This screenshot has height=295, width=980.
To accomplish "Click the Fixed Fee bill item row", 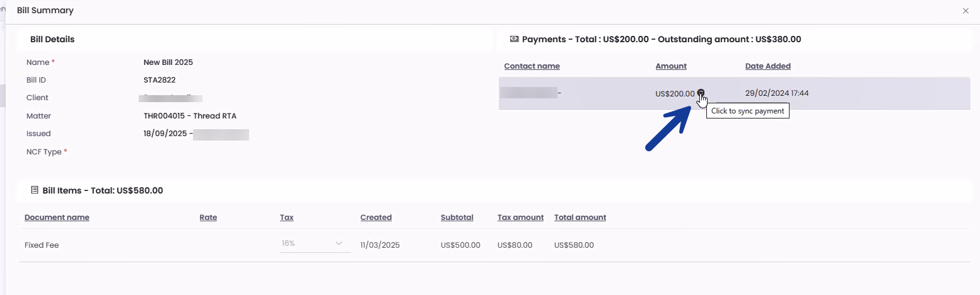I will point(42,245).
